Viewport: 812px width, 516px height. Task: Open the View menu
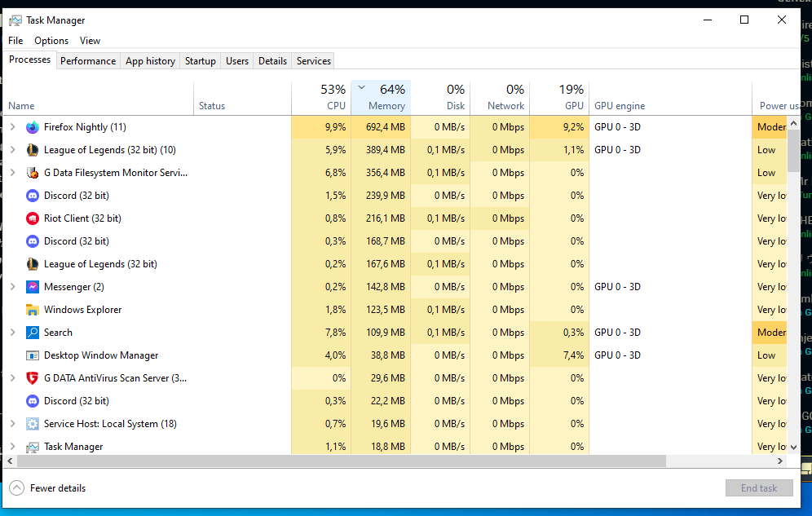90,41
